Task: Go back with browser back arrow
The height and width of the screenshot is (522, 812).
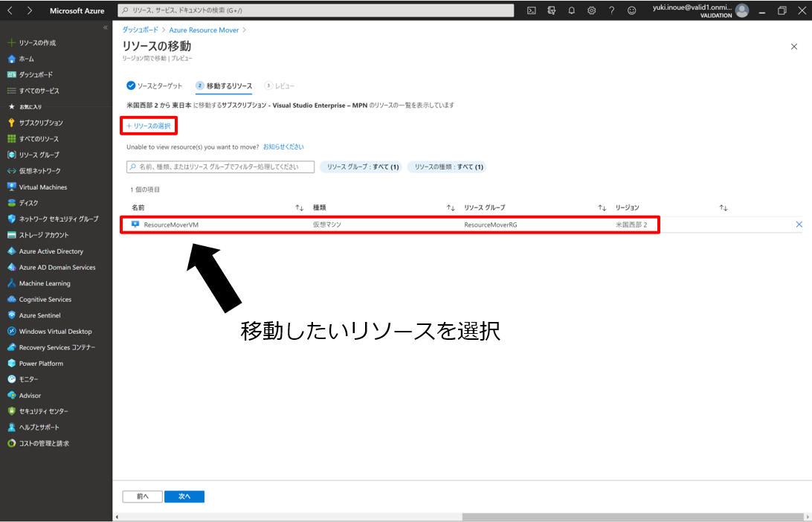Action: point(10,10)
